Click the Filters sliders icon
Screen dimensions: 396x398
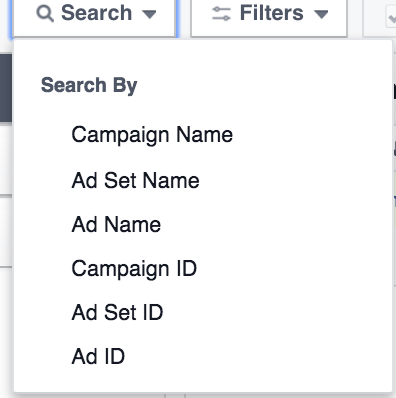pyautogui.click(x=221, y=14)
